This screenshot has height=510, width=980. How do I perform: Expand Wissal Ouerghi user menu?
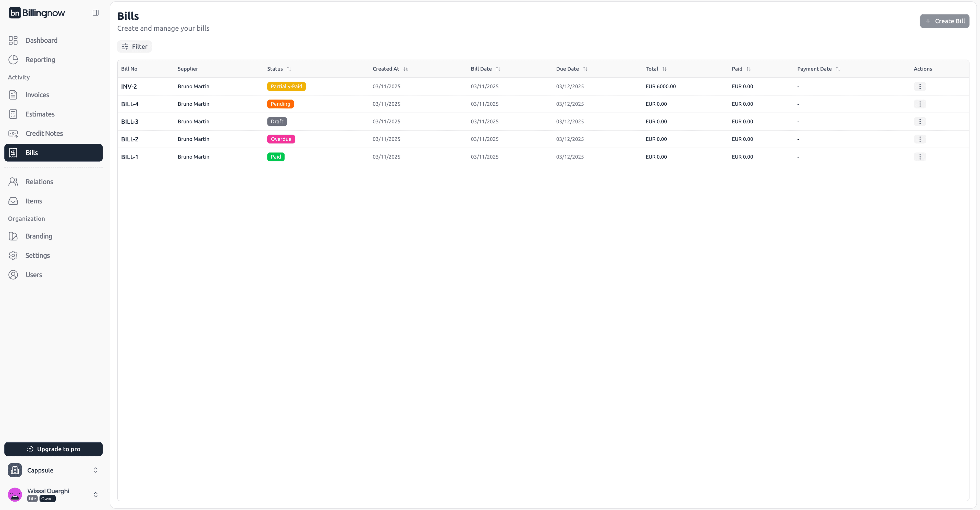point(95,494)
